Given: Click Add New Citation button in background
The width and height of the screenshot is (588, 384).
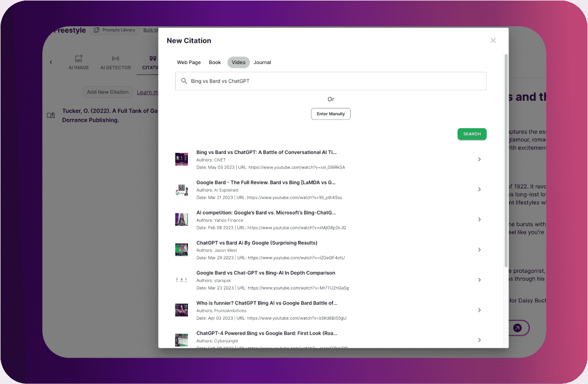Looking at the screenshot, I should [x=107, y=92].
